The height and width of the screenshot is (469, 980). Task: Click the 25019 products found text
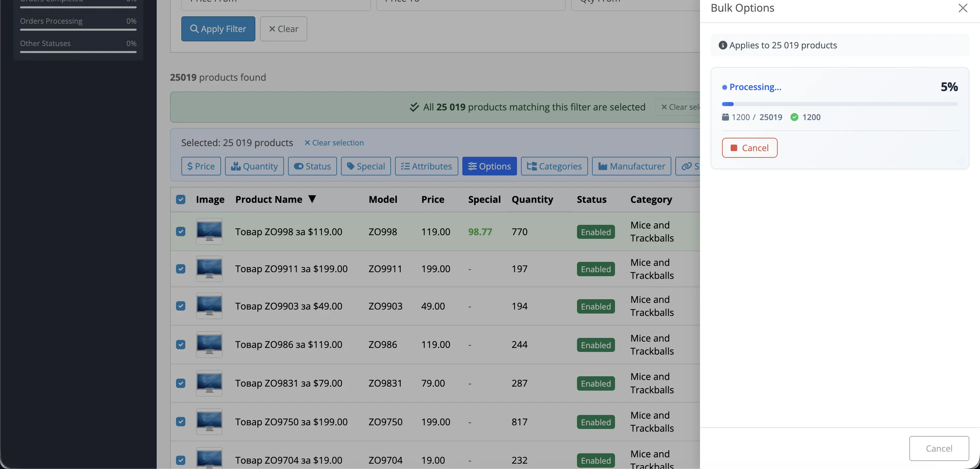[x=218, y=78]
